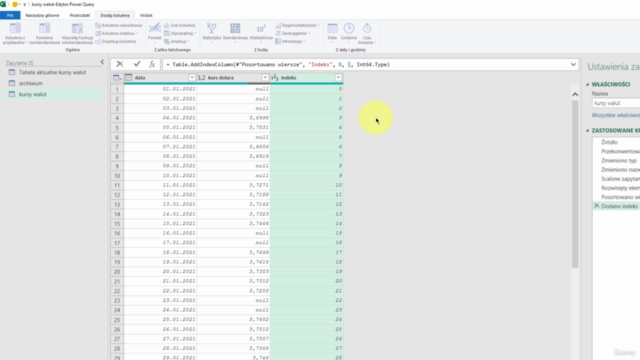
Task: Select the Posortowano wiersze step
Action: point(620,197)
